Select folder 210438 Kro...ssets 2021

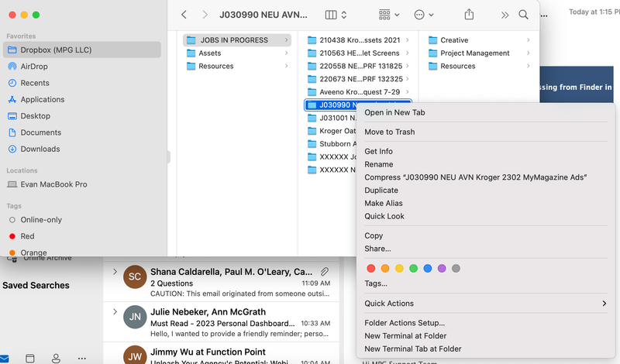[358, 40]
